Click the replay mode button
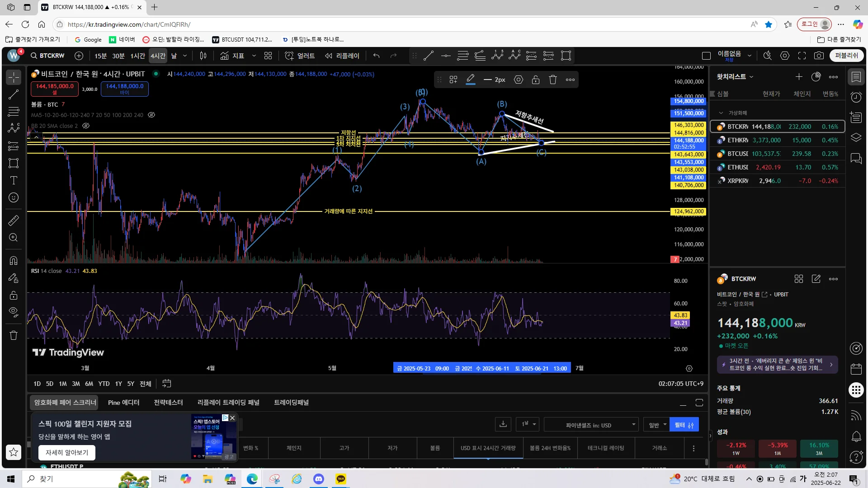Viewport: 868px width, 488px height. [342, 56]
